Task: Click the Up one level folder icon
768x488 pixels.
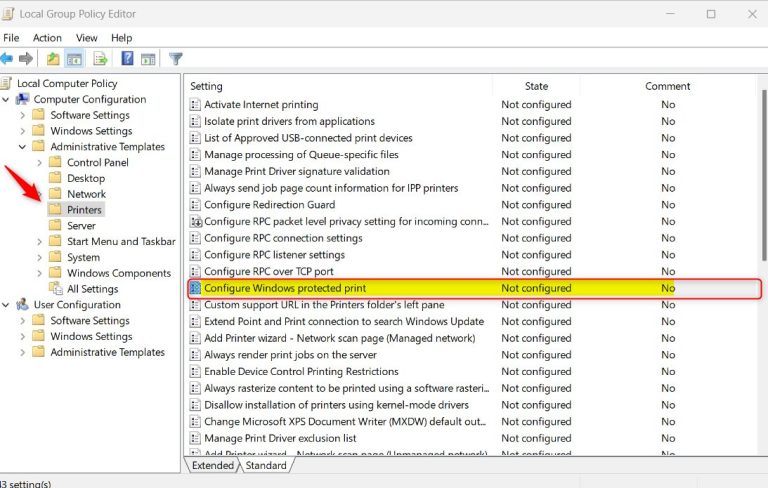Action: pyautogui.click(x=53, y=59)
